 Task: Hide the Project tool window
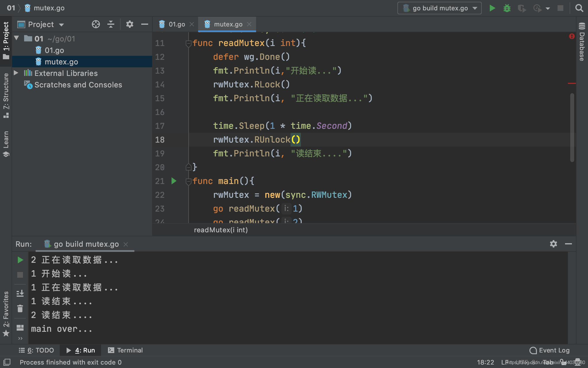145,24
